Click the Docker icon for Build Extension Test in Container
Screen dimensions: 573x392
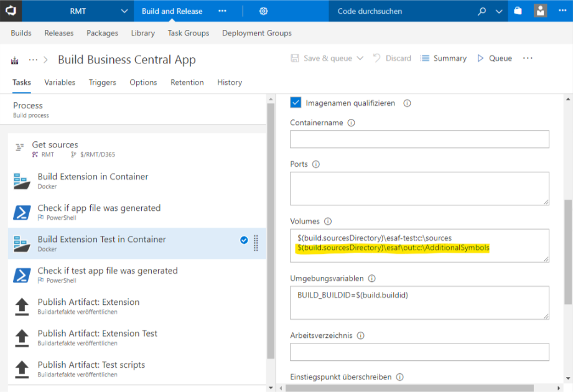(x=22, y=244)
